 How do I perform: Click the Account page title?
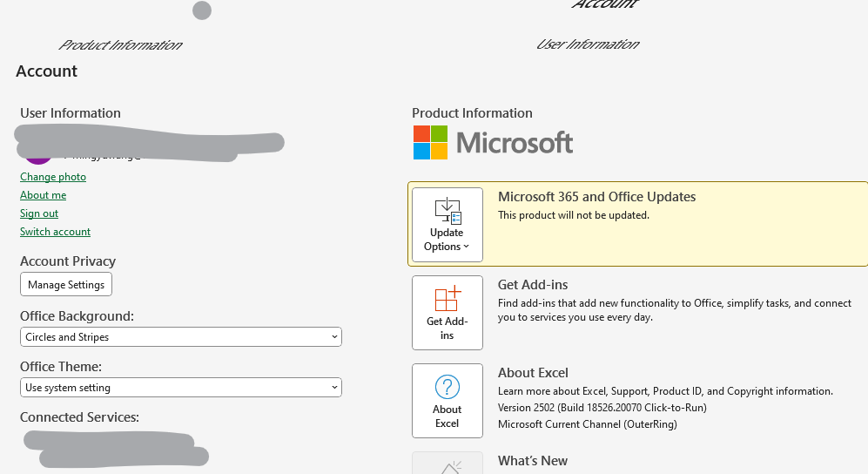pyautogui.click(x=46, y=71)
